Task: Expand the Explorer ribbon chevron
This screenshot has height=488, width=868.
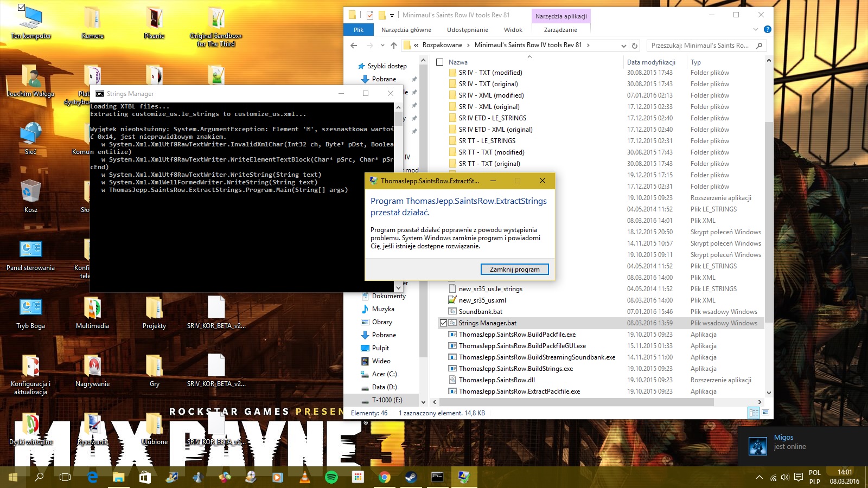Action: pyautogui.click(x=755, y=29)
